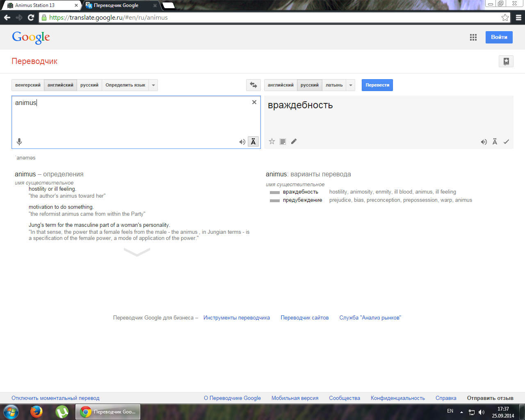This screenshot has height=420, width=525.
Task: Clear the source text with X
Action: pyautogui.click(x=254, y=102)
